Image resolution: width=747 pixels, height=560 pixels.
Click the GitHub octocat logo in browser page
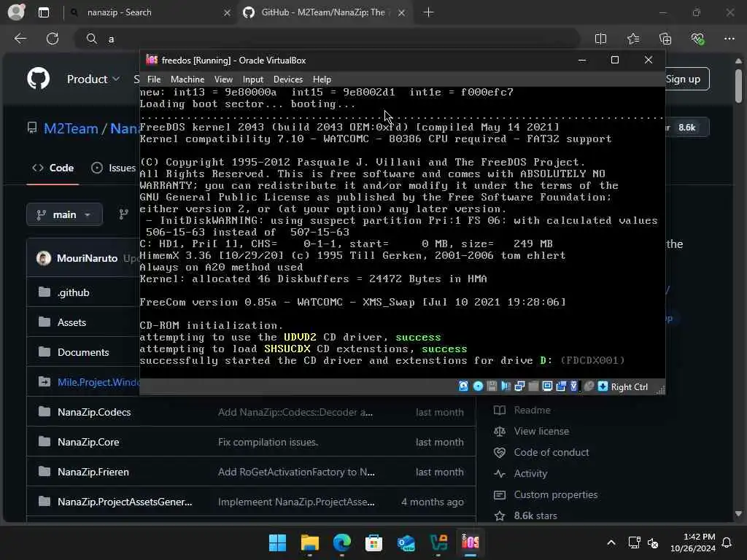(x=39, y=78)
